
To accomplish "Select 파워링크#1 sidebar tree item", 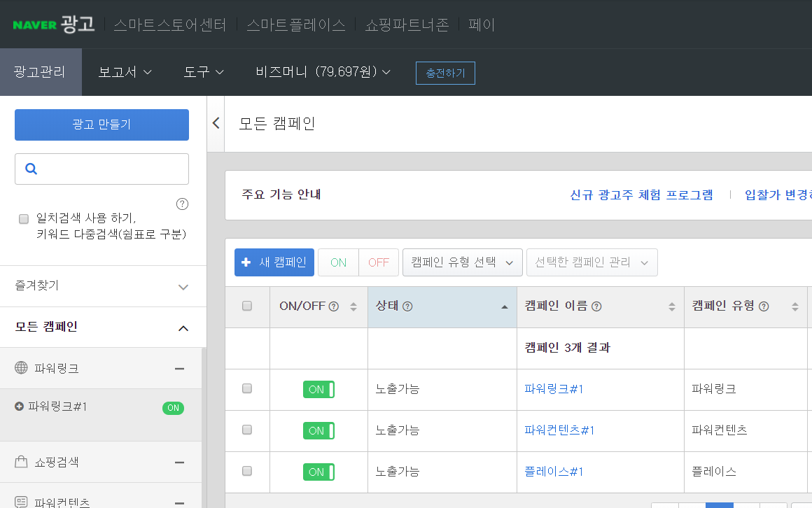I will click(57, 407).
